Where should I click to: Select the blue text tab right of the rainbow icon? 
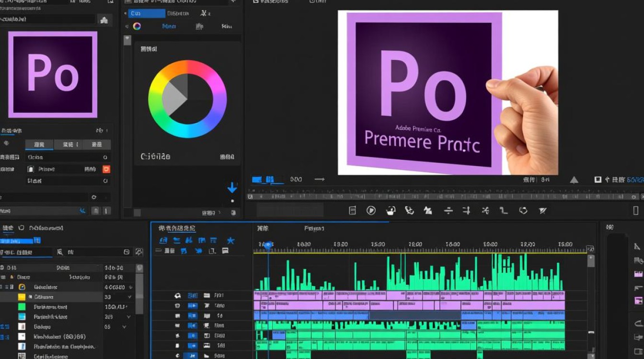[x=169, y=26]
